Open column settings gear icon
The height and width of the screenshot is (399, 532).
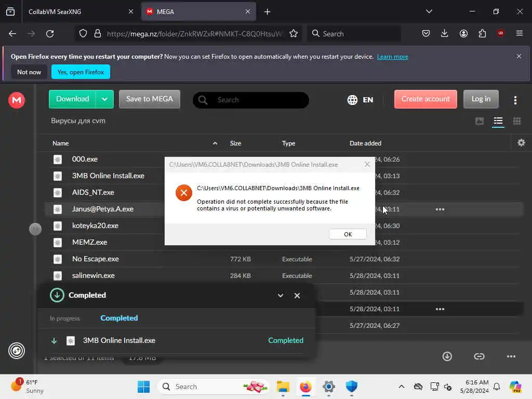coord(521,143)
